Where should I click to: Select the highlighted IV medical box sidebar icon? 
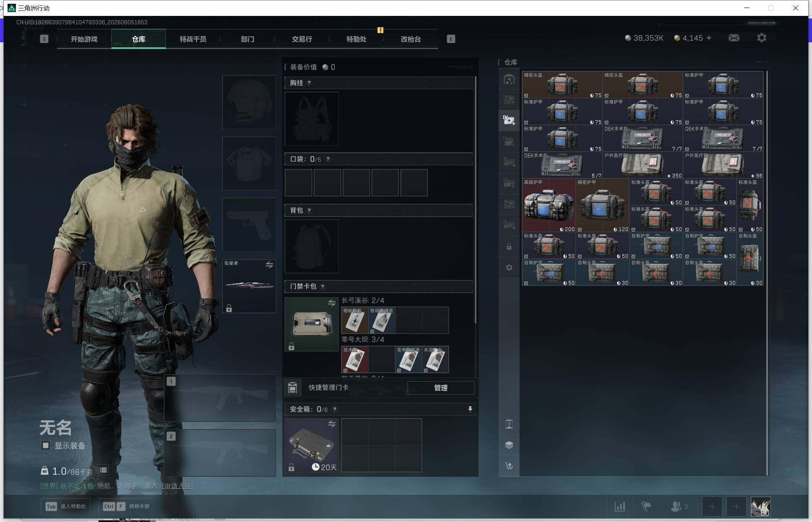(509, 120)
